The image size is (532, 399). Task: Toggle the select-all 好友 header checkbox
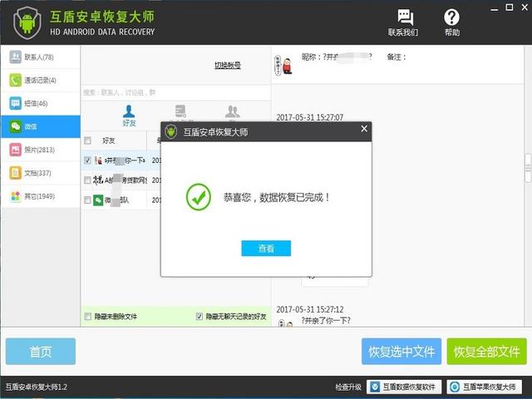point(87,140)
